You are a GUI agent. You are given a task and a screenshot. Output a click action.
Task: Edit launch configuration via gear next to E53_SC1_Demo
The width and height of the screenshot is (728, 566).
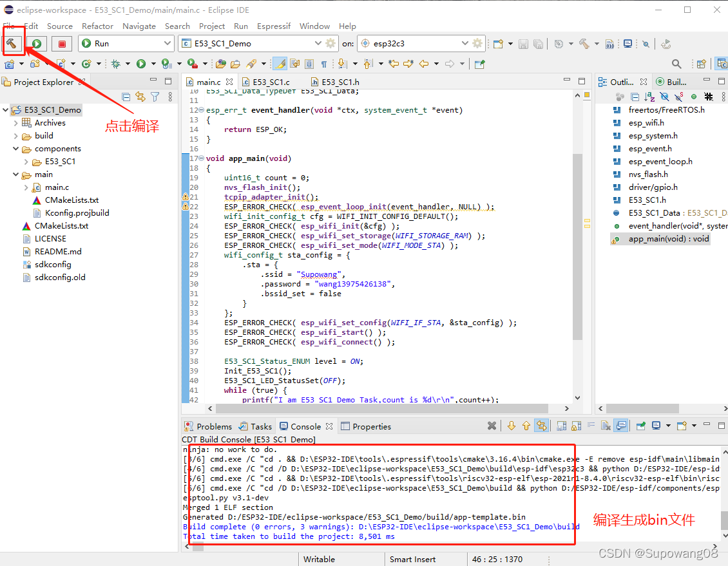(x=330, y=44)
